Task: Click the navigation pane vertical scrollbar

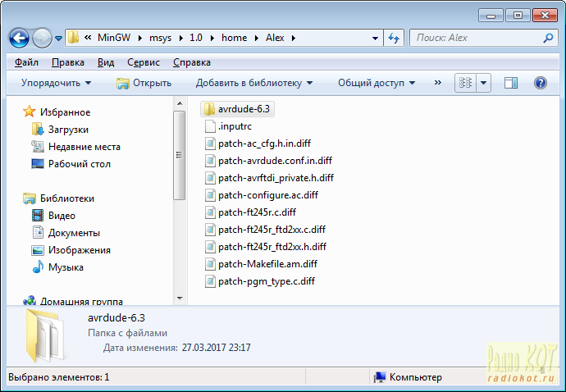Action: (179, 156)
